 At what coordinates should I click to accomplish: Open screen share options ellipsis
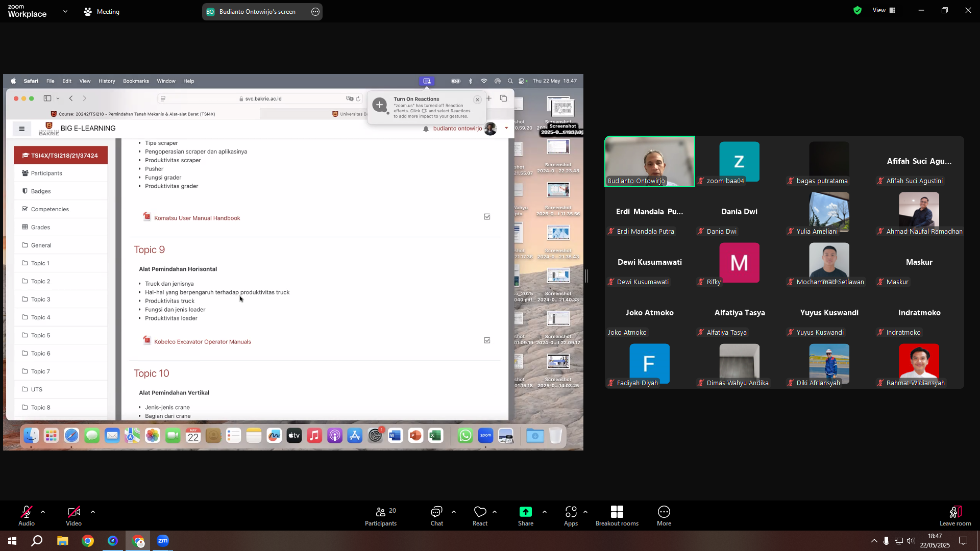tap(315, 12)
